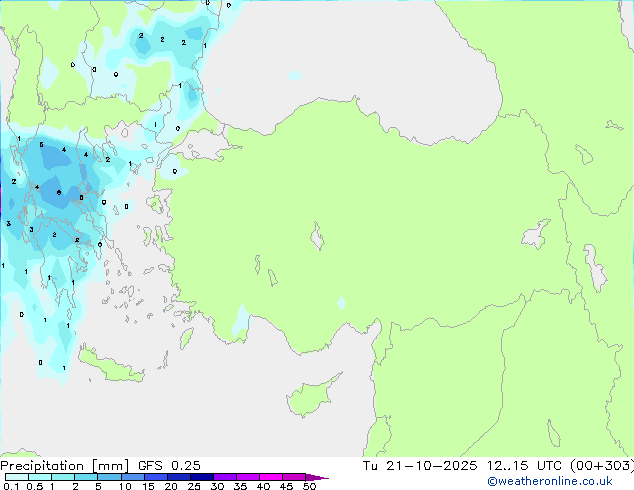This screenshot has height=490, width=634.
Task: Click the '12..15 UTC' time text
Action: click(x=524, y=466)
